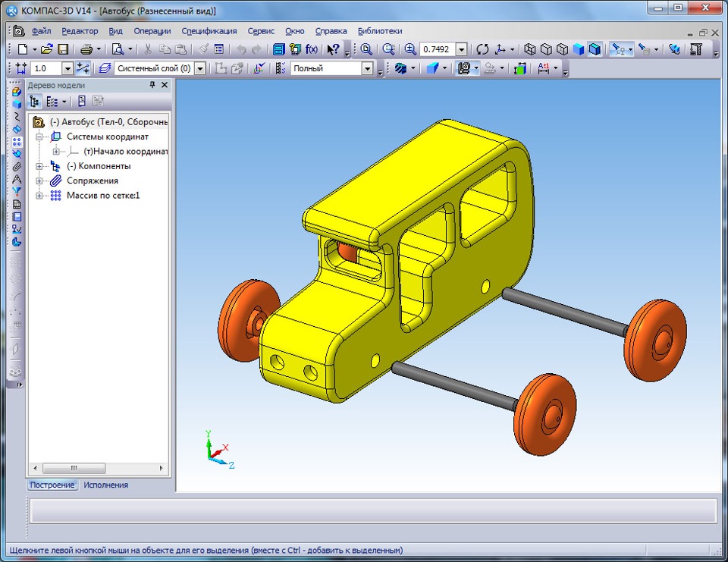This screenshot has width=728, height=562.
Task: Switch to wireframe display cube icon
Action: click(x=530, y=49)
